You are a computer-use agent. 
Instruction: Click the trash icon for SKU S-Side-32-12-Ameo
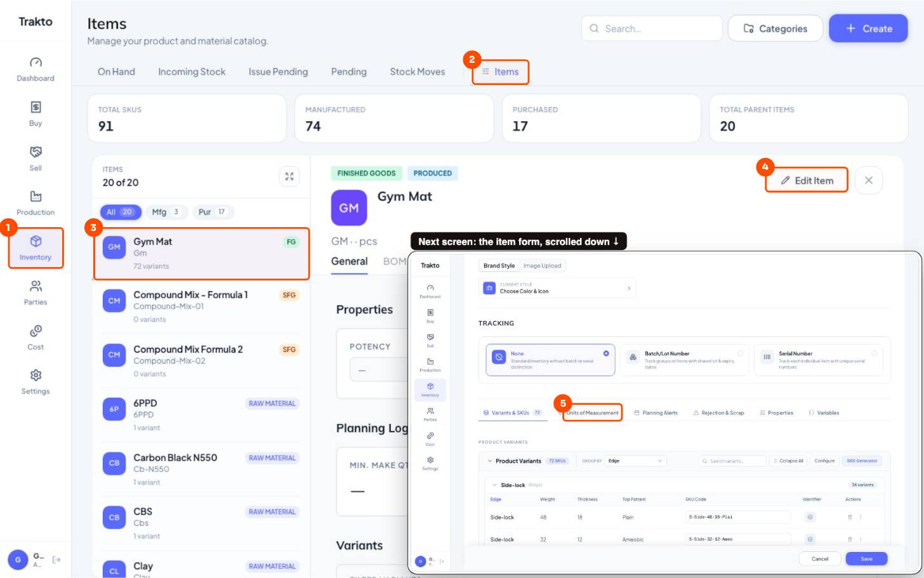pyautogui.click(x=850, y=539)
